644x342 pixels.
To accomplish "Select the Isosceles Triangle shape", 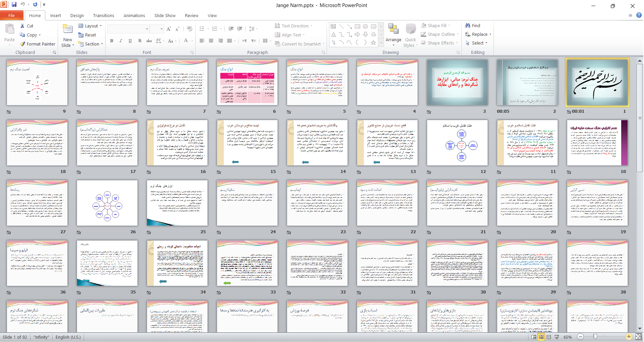I will [333, 34].
